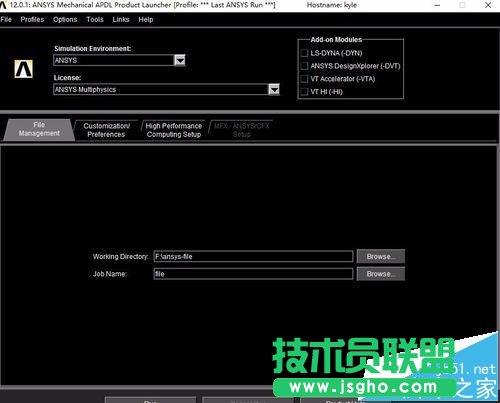
Task: Click the window close button
Action: [x=488, y=5]
